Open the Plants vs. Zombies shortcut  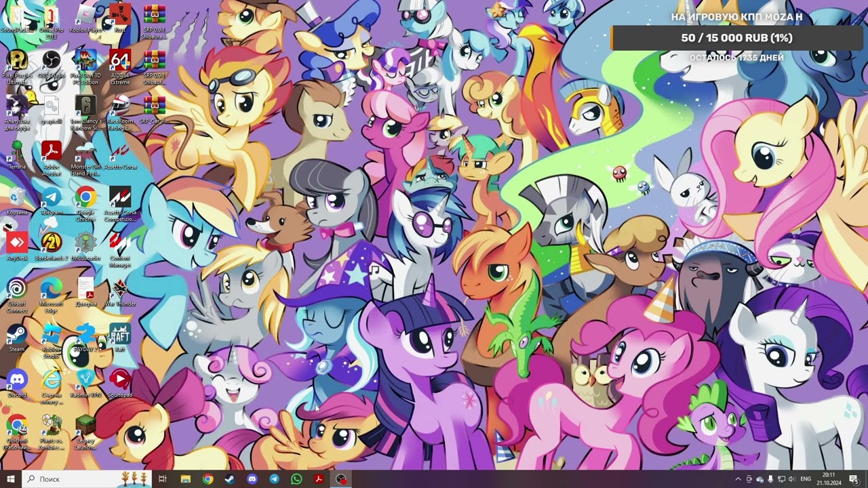pyautogui.click(x=51, y=432)
